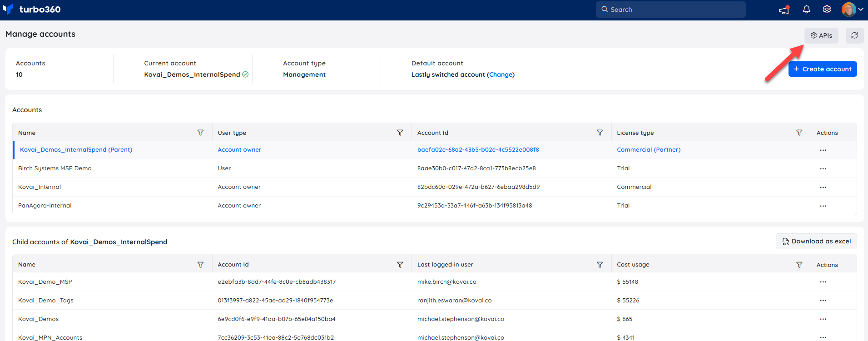Open actions menu for Kovai_Internal row
868x341 pixels.
823,188
